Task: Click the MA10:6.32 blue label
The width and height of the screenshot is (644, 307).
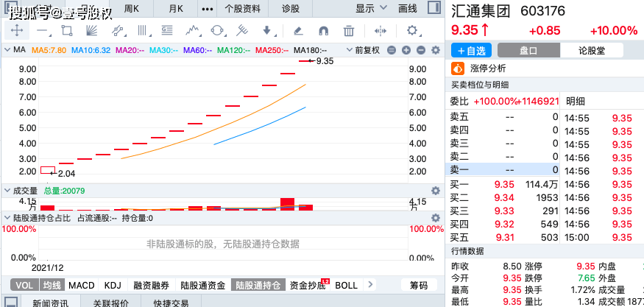Action: [91, 50]
